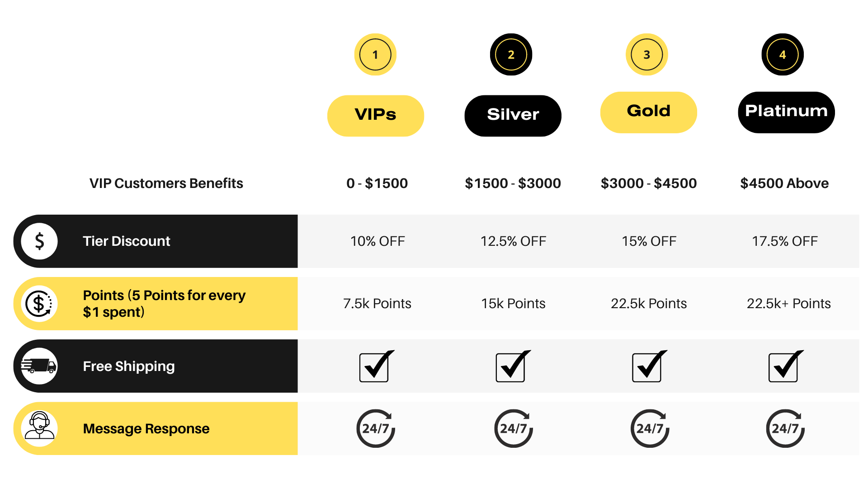Click the Free Shipping checkbox for Platinum
Viewport: 868px width, 488px height.
(784, 367)
